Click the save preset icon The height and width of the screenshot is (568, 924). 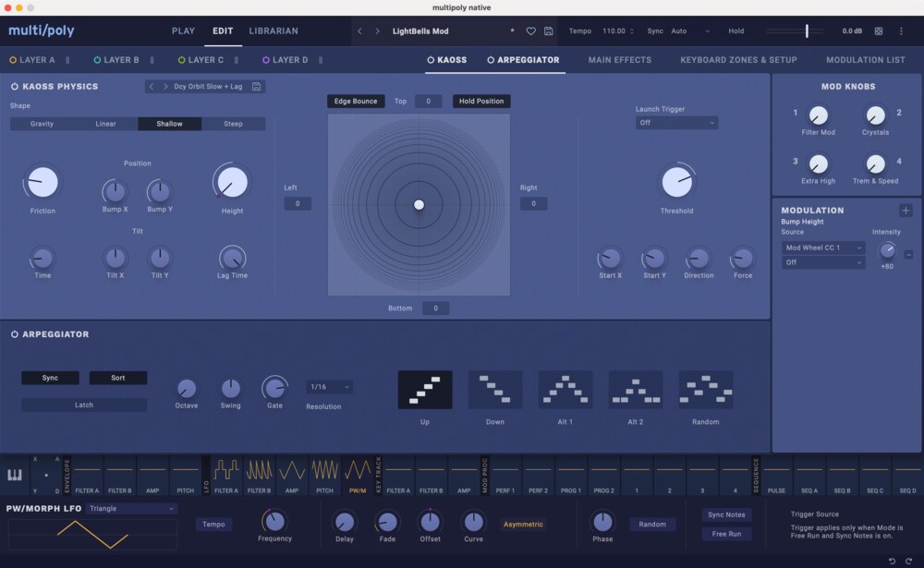pos(549,30)
